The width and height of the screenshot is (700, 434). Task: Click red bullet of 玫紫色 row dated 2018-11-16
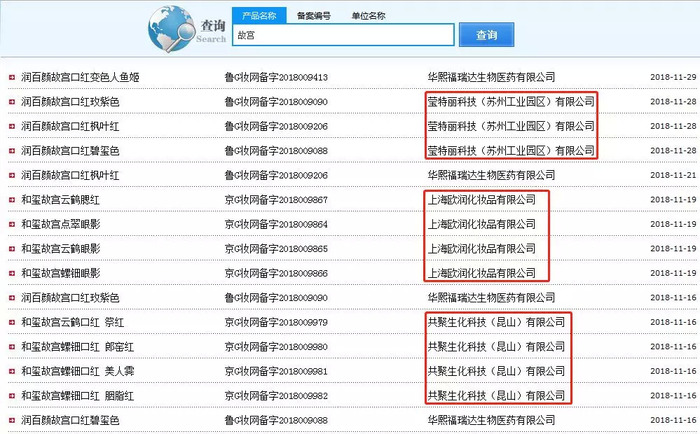12,298
